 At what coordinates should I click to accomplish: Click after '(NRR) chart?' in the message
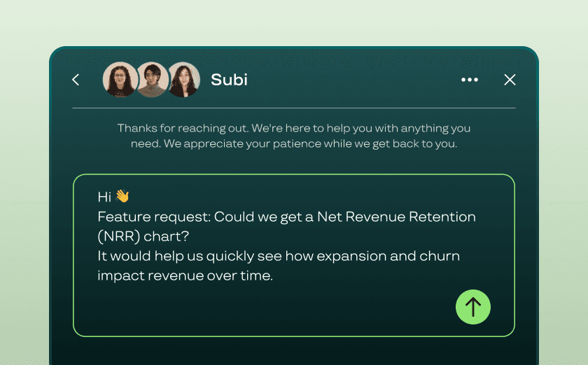(190, 236)
